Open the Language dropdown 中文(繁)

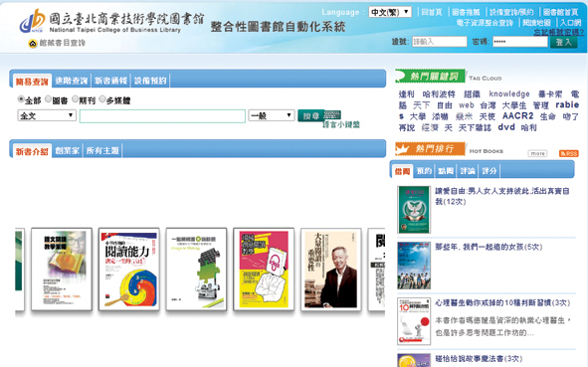390,12
